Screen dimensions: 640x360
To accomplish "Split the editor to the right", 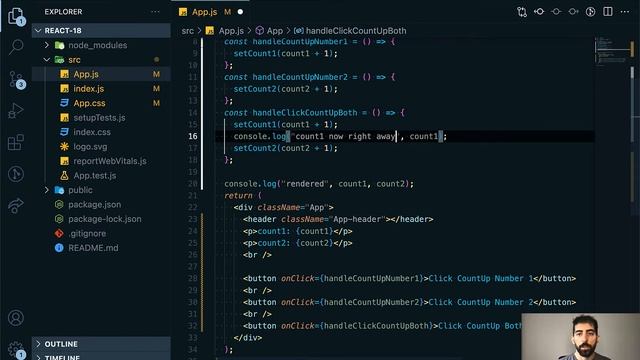I will point(608,12).
